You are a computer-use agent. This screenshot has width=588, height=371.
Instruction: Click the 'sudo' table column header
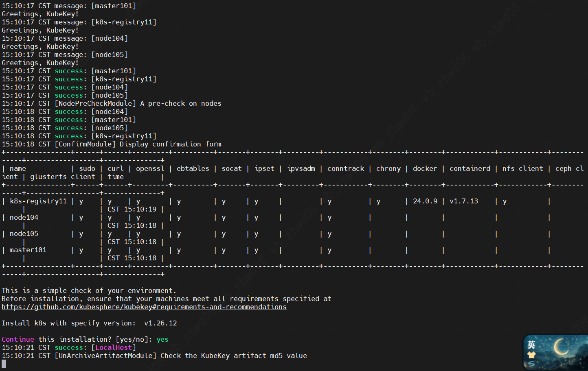87,168
